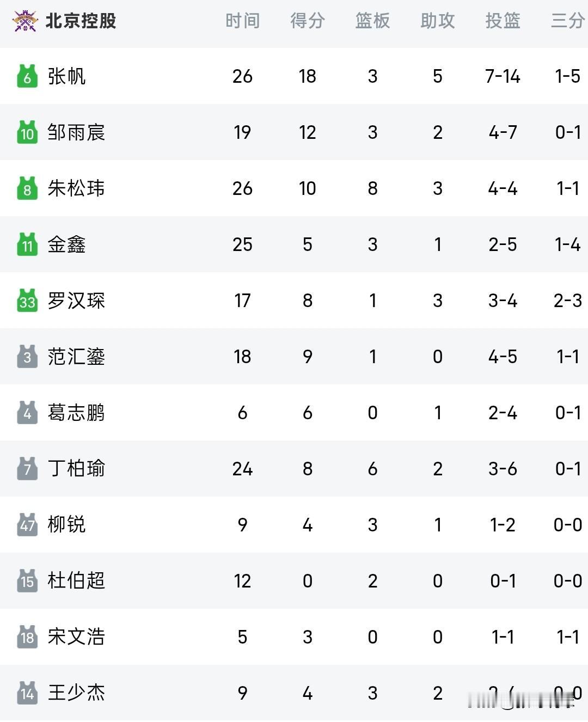Select the gray number 3 jersey icon
The image size is (588, 722).
click(27, 357)
